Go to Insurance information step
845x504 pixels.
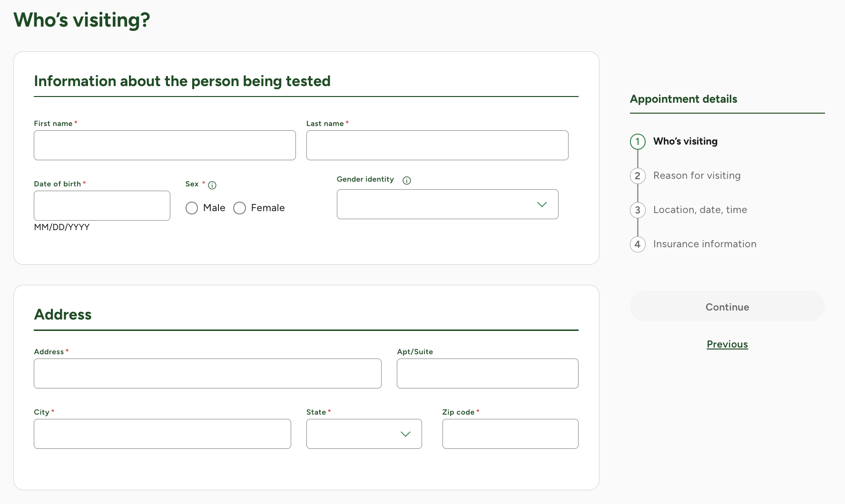pos(704,244)
